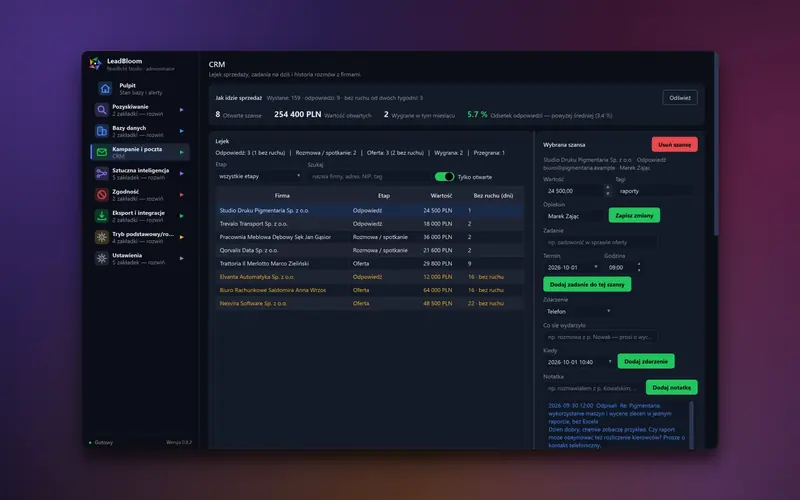Expand the Tryb podstawowy section arrow
This screenshot has width=800, height=500.
click(x=182, y=237)
